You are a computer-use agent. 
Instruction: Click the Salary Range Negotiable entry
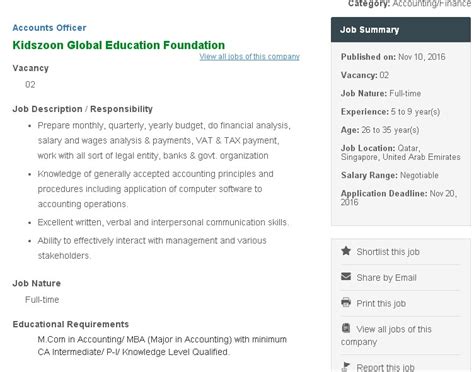389,175
